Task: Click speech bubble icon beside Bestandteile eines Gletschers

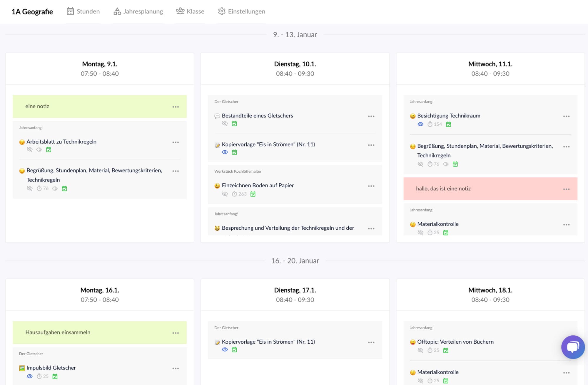Action: click(217, 116)
